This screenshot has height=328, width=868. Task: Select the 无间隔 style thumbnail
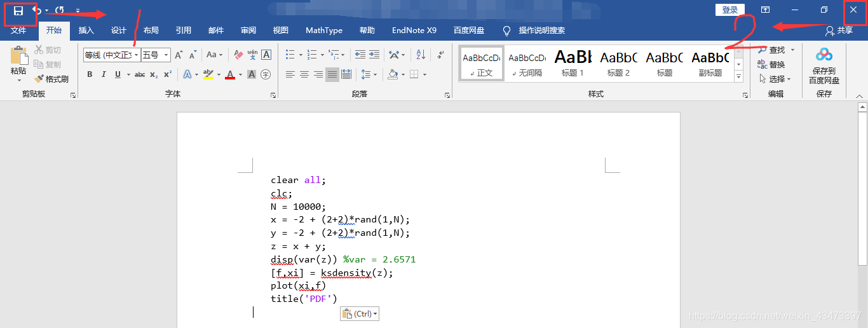point(527,63)
